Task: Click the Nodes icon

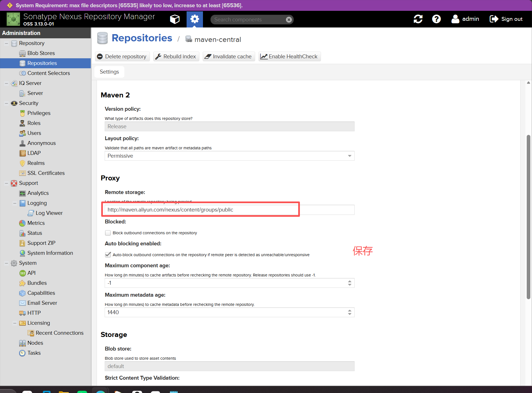Action: click(x=22, y=343)
